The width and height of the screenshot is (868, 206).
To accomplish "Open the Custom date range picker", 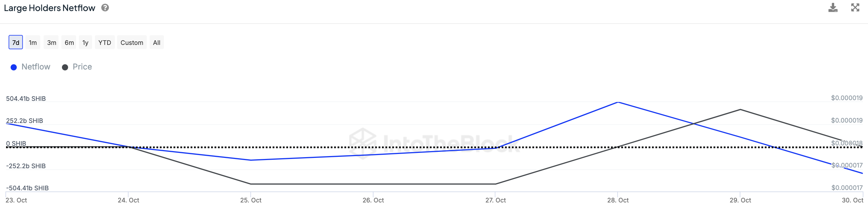I will pos(132,42).
